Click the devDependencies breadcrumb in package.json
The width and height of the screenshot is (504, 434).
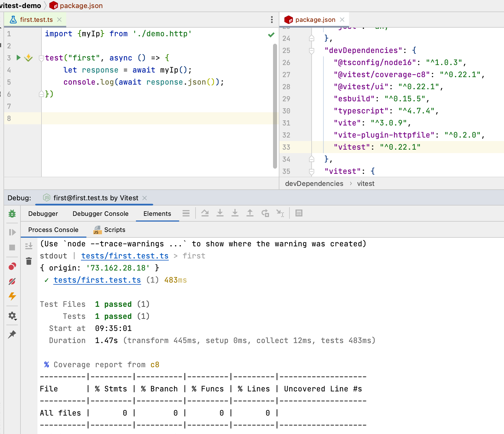point(314,184)
